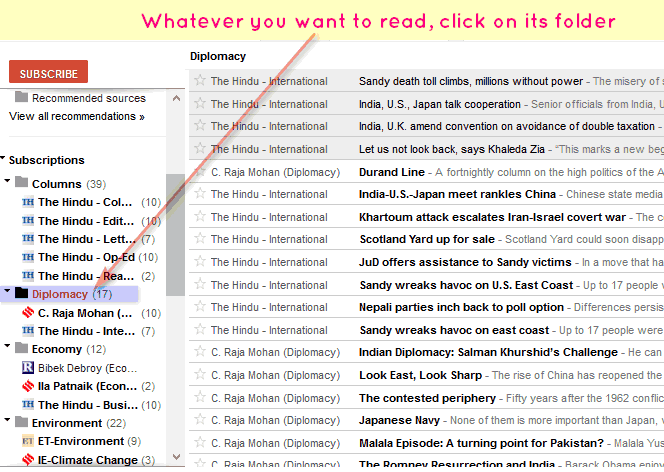Star the Malala Episode article
The image size is (664, 472).
tap(200, 442)
